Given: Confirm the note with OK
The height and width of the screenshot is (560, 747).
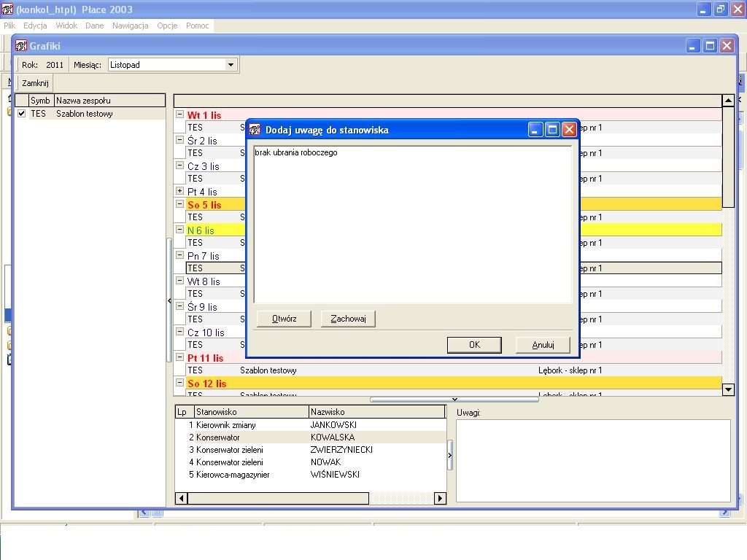Looking at the screenshot, I should (x=474, y=345).
